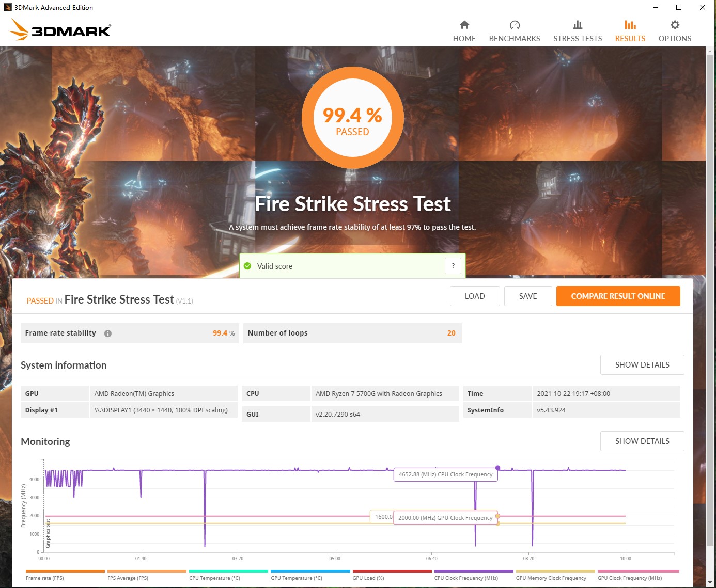Click the SAVE button
Screen dimensions: 716x588
528,296
